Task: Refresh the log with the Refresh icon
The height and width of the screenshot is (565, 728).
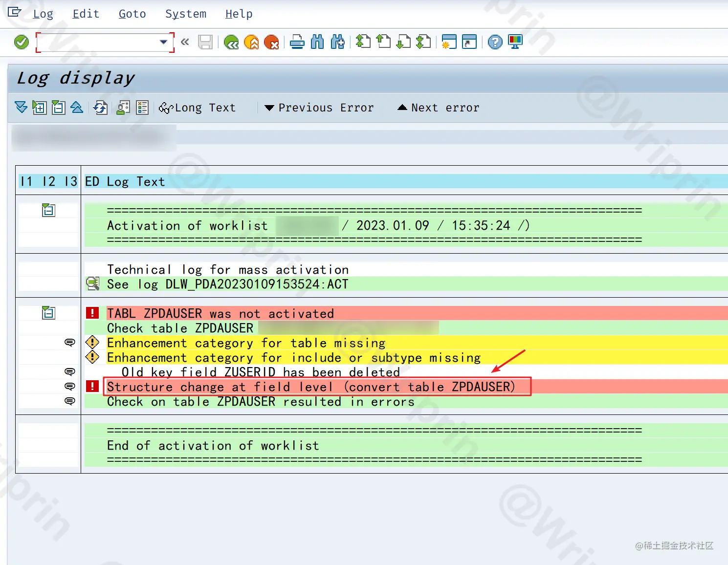Action: click(x=100, y=107)
